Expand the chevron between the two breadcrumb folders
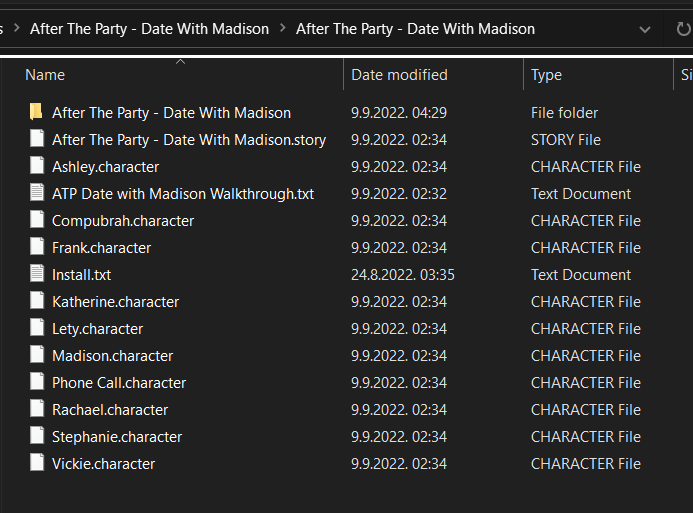The width and height of the screenshot is (693, 513). (x=283, y=29)
